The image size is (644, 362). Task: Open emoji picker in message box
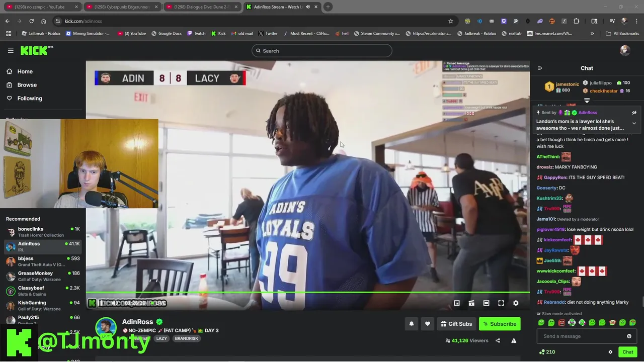629,336
